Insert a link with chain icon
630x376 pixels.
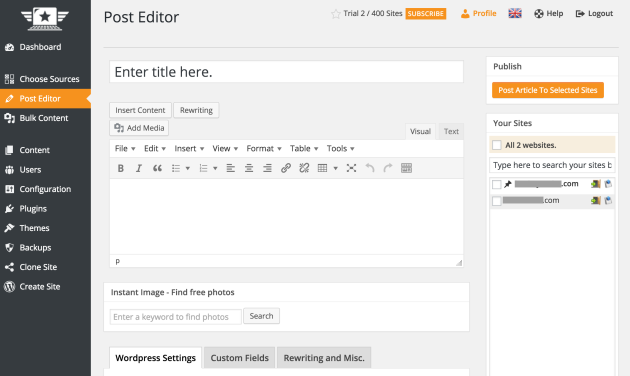(286, 168)
